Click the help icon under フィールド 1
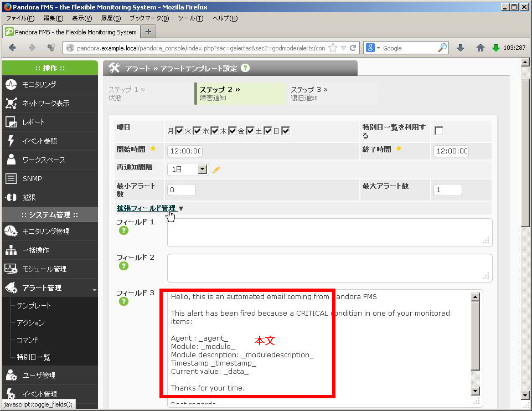This screenshot has width=532, height=411. point(123,231)
